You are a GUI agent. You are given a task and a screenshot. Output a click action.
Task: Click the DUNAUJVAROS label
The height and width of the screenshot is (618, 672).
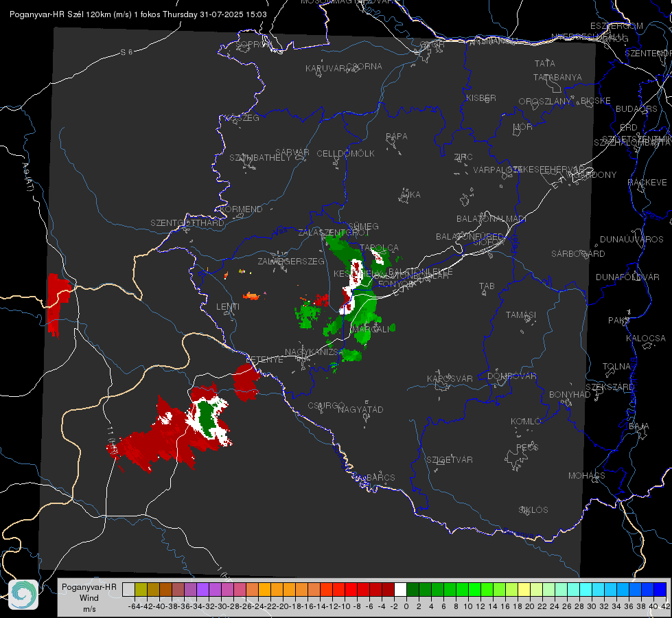(632, 240)
